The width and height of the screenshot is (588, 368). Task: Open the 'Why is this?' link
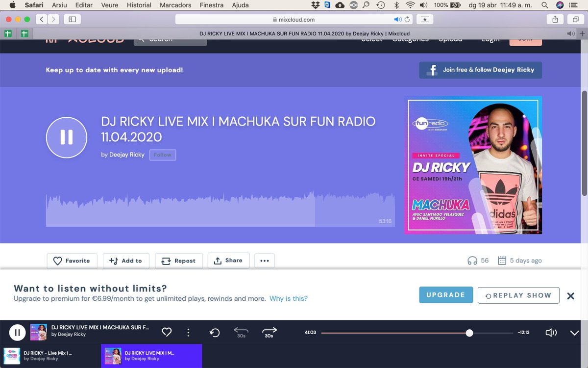tap(289, 298)
